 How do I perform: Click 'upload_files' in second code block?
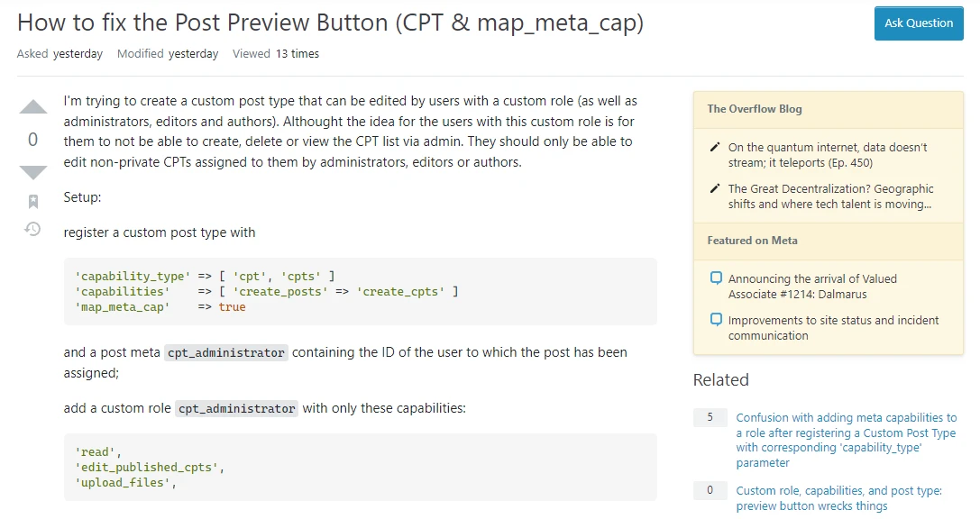coord(123,483)
